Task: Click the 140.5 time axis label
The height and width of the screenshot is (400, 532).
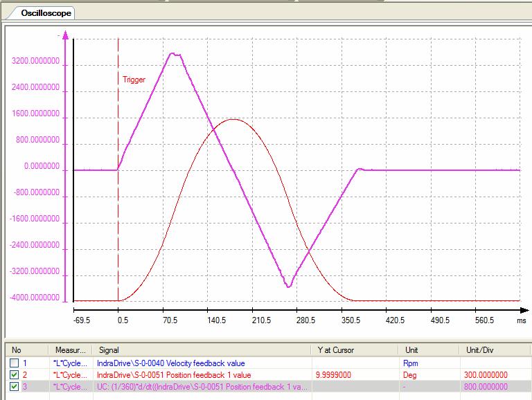Action: click(216, 320)
